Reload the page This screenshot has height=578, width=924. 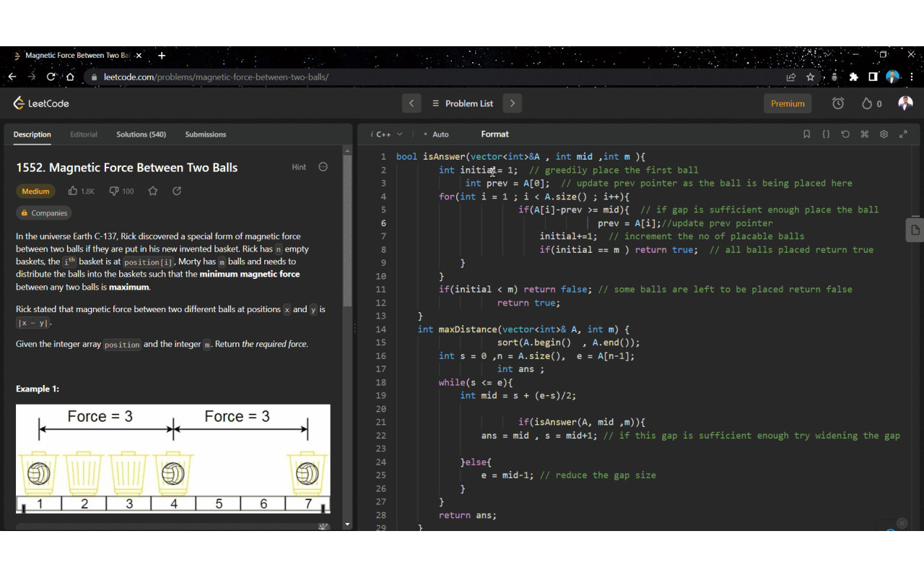pyautogui.click(x=51, y=77)
